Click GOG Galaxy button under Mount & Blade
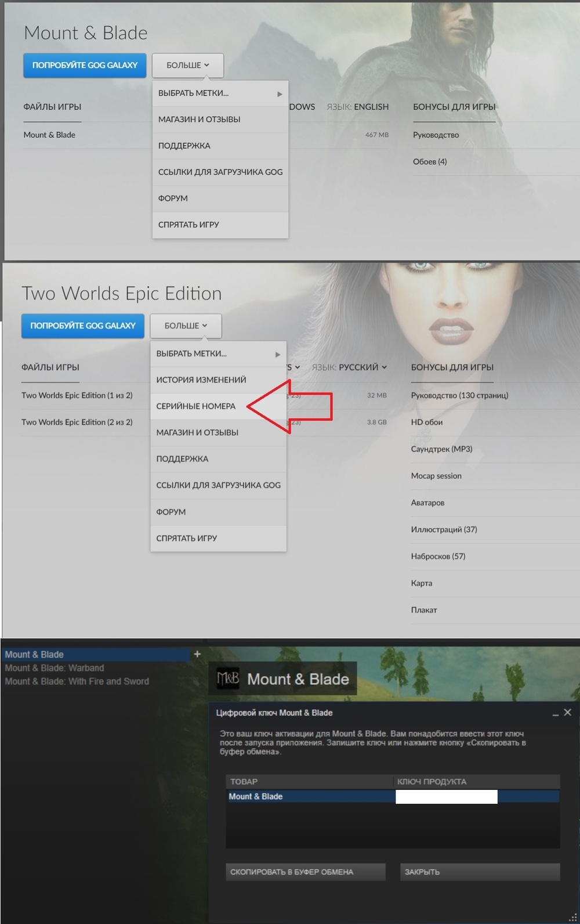 point(85,66)
